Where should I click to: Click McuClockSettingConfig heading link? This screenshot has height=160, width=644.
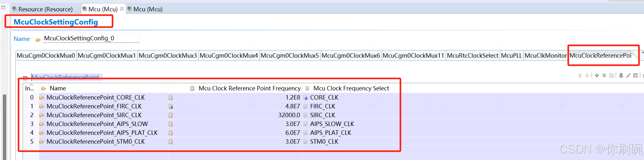[56, 22]
